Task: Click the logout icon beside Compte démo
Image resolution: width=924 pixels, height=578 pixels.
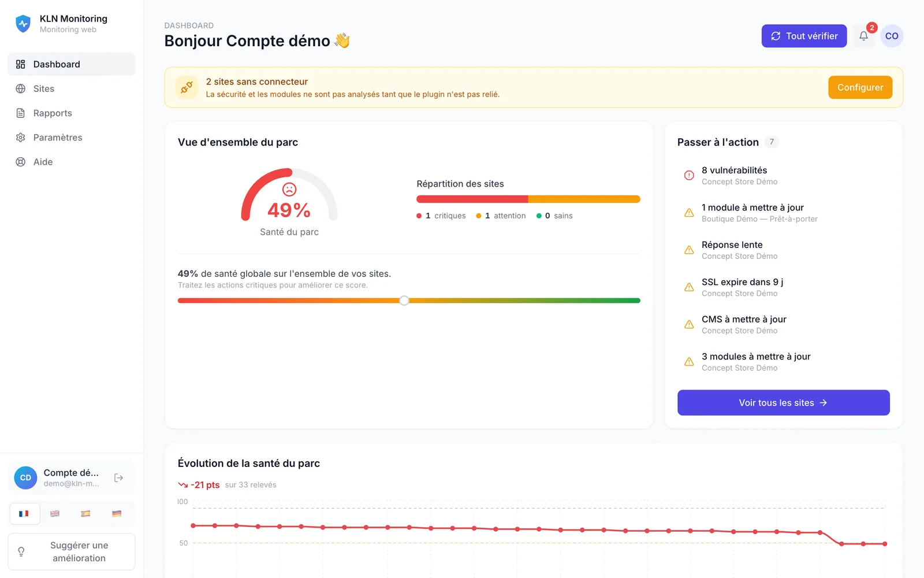Action: point(118,477)
